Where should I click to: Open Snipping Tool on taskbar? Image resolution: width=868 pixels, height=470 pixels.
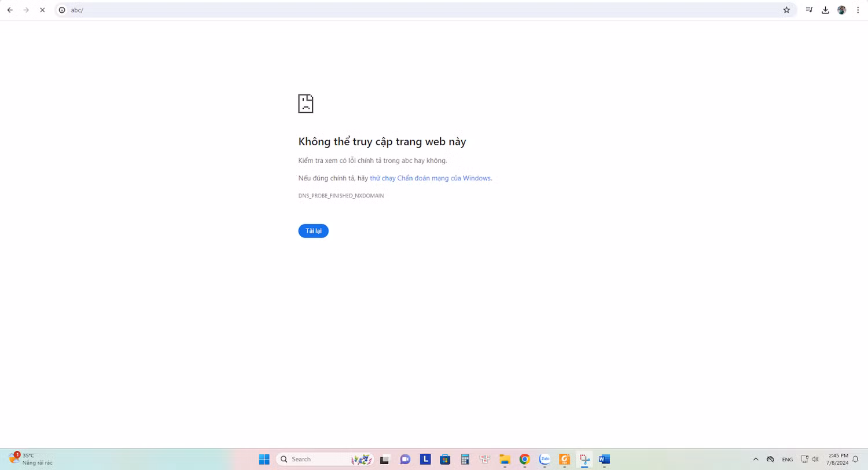(x=584, y=459)
